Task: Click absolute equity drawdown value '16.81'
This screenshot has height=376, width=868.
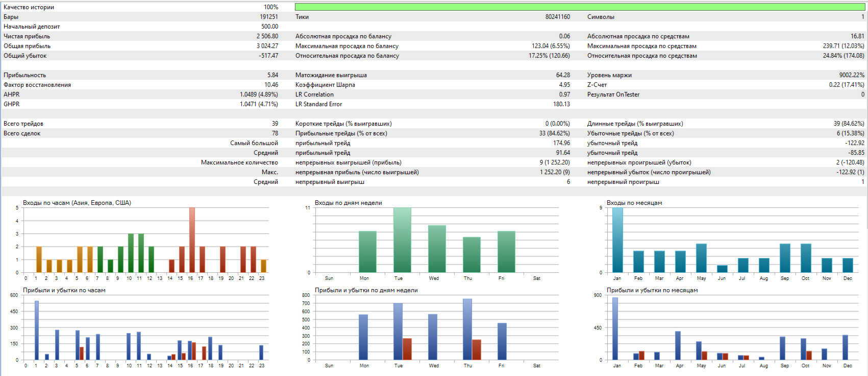Action: (857, 36)
